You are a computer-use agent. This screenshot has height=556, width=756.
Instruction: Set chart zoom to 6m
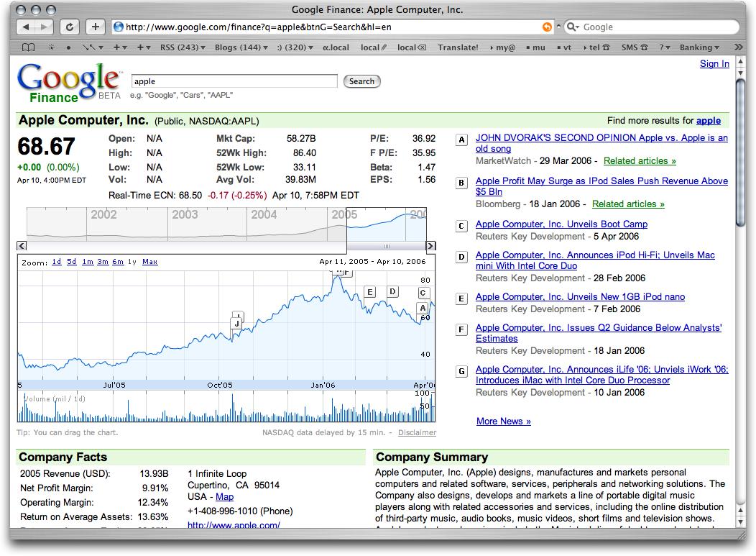tap(118, 262)
